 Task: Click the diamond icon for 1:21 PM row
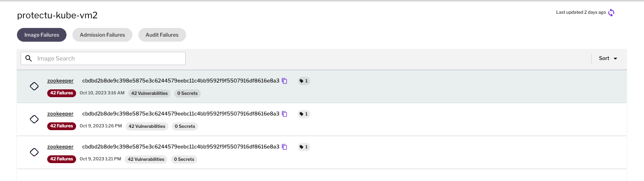(x=34, y=152)
